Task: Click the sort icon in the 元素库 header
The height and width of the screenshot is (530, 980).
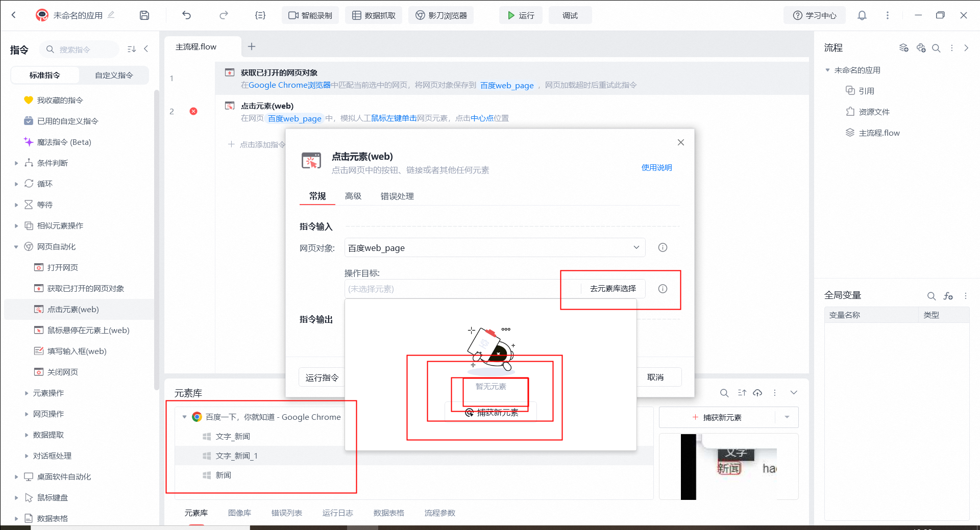Action: (x=742, y=393)
